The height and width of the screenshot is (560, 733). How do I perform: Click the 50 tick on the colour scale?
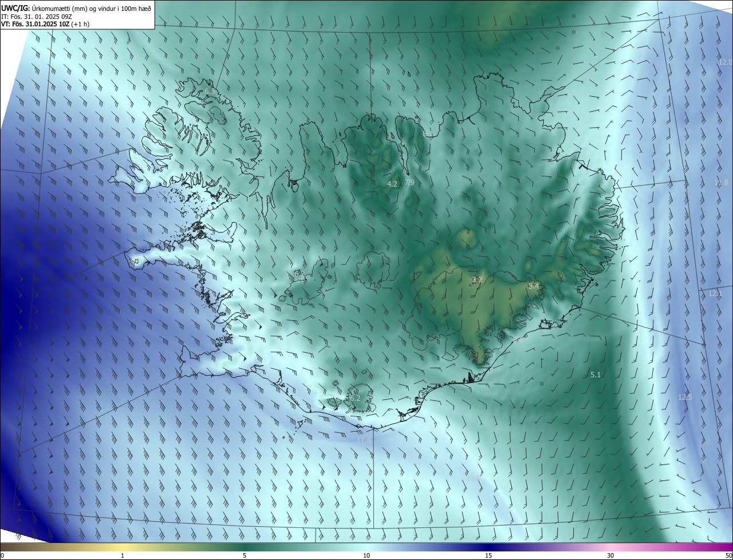[728, 555]
